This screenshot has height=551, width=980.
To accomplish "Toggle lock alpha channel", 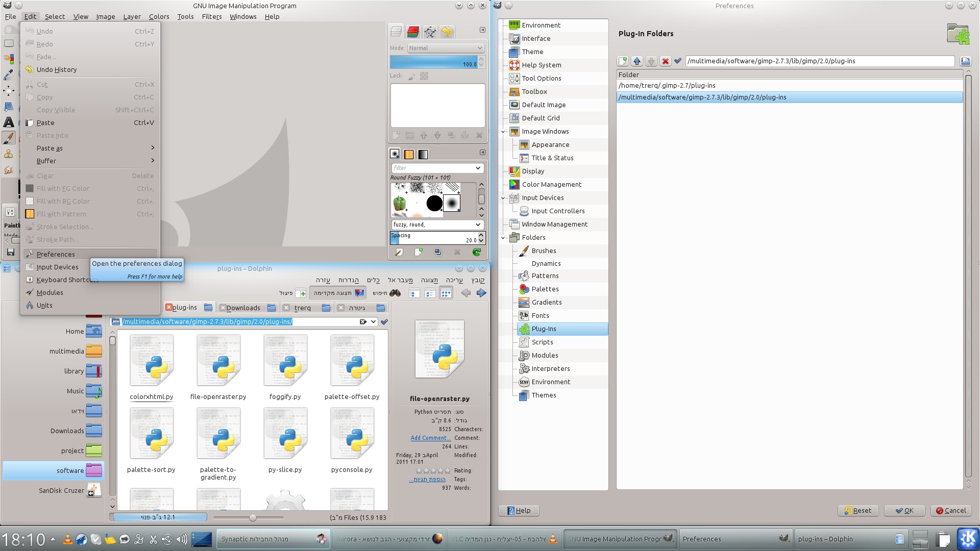I will 424,76.
